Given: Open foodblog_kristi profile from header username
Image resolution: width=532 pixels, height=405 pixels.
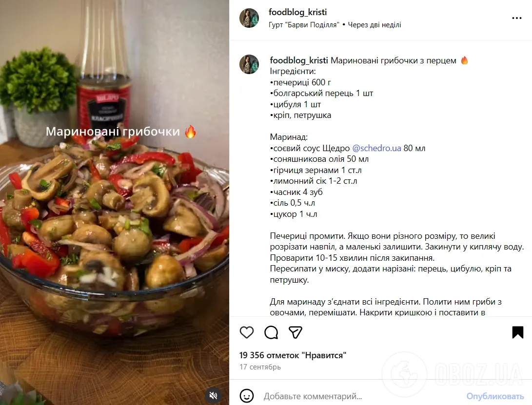Looking at the screenshot, I should click(297, 12).
